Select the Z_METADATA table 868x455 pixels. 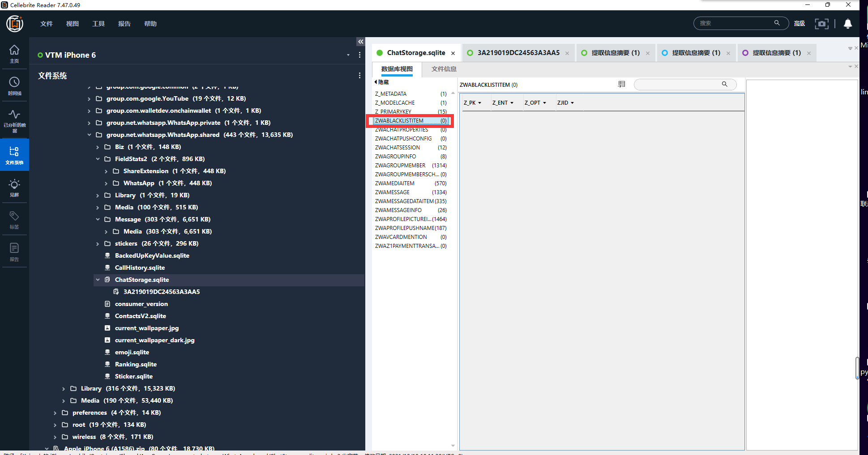[410, 94]
